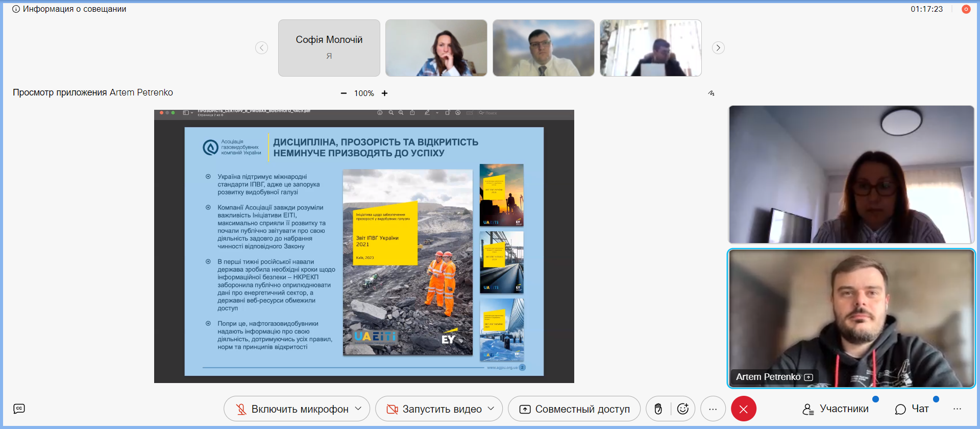Click the raise hand icon
Screen dimensions: 980x429
(658, 409)
